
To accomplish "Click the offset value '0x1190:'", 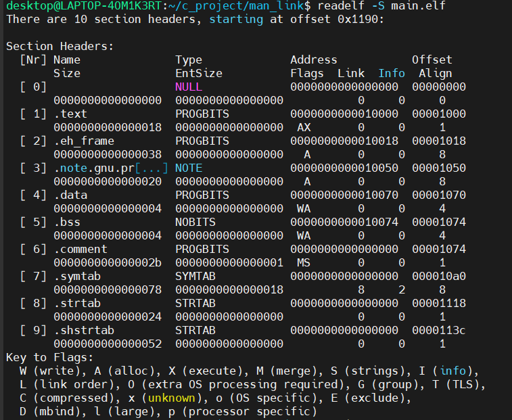I will coord(360,19).
